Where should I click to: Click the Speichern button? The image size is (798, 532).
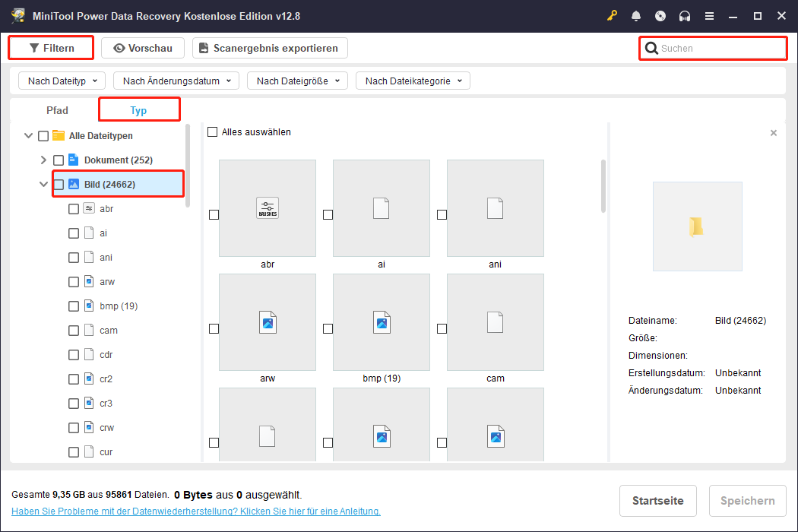748,500
